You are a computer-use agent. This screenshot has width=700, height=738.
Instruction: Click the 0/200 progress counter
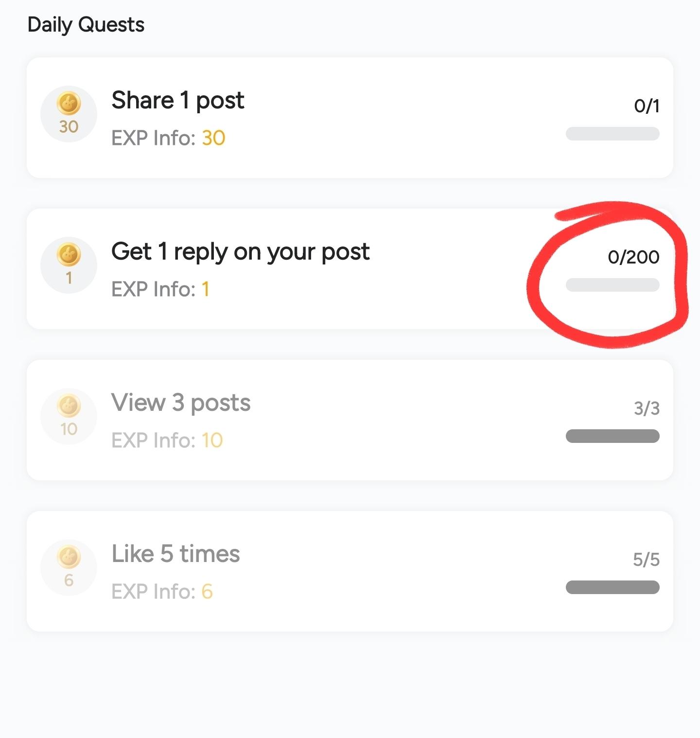click(x=633, y=257)
